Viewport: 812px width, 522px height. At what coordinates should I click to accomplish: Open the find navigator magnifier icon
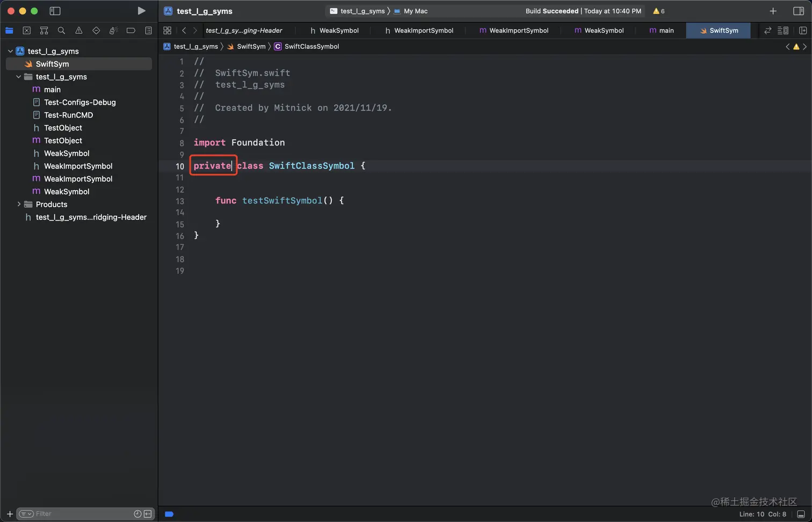click(x=61, y=31)
